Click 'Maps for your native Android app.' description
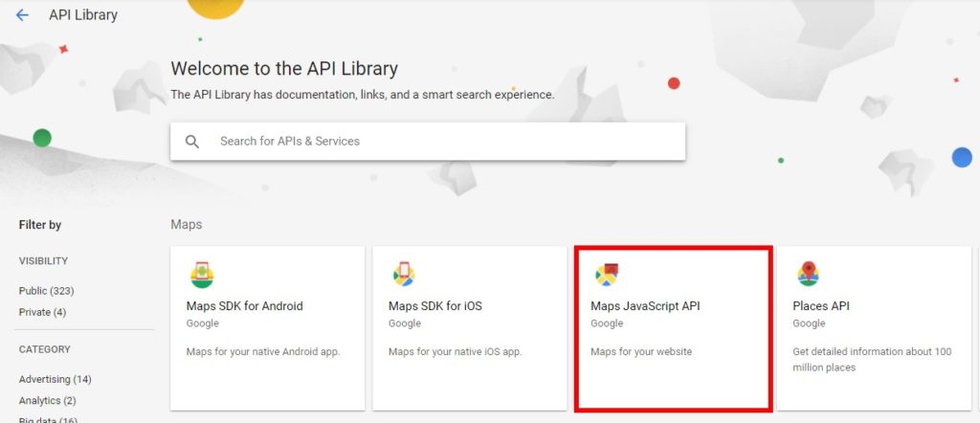The width and height of the screenshot is (980, 423). pyautogui.click(x=263, y=352)
